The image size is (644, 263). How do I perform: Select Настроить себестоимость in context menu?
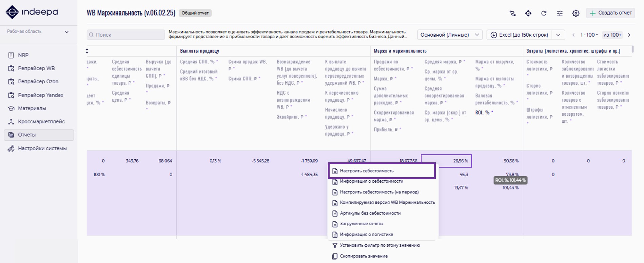click(x=367, y=171)
